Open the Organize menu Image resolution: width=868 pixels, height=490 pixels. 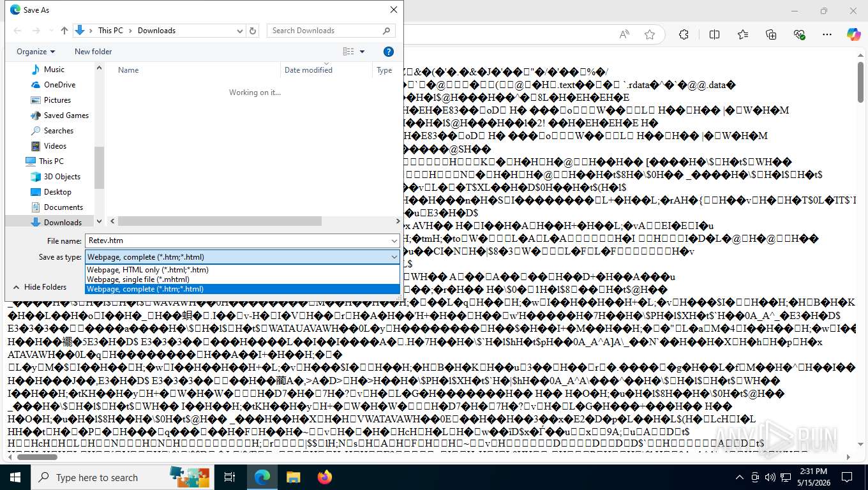pyautogui.click(x=36, y=52)
